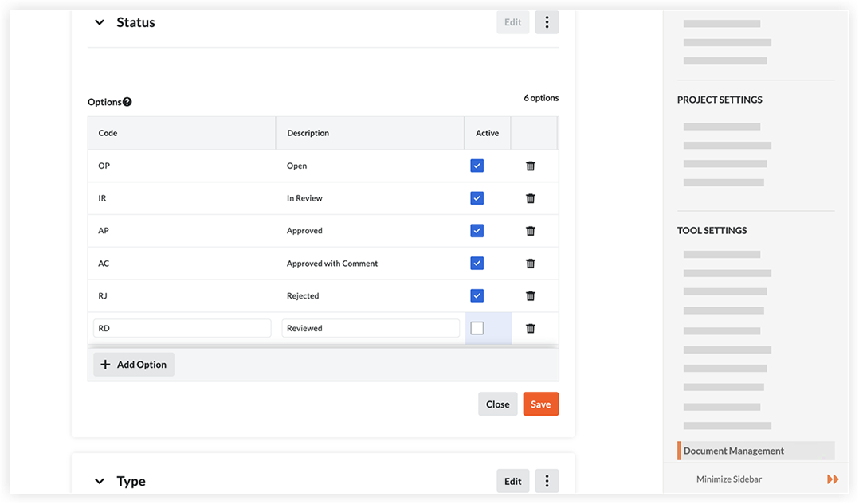Collapse the Type section chevron
This screenshot has width=859, height=504.
click(x=100, y=481)
